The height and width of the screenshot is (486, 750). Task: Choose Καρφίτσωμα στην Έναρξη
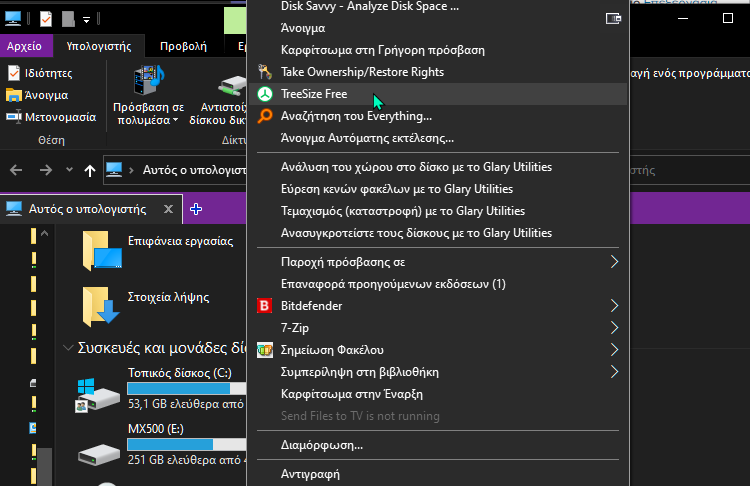(x=438, y=394)
